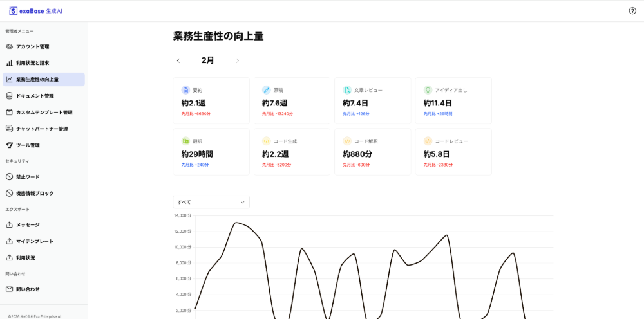644x319 pixels.
Task: Click the 文章レビュー document check icon
Action: pos(347,90)
